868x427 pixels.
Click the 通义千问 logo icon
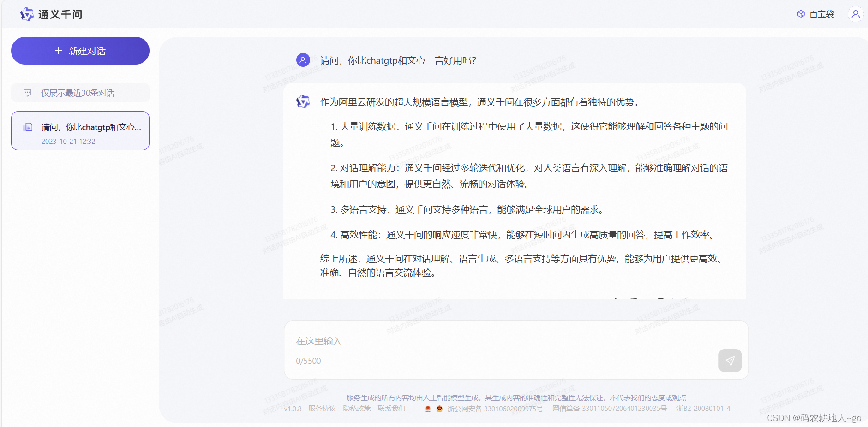(x=27, y=14)
